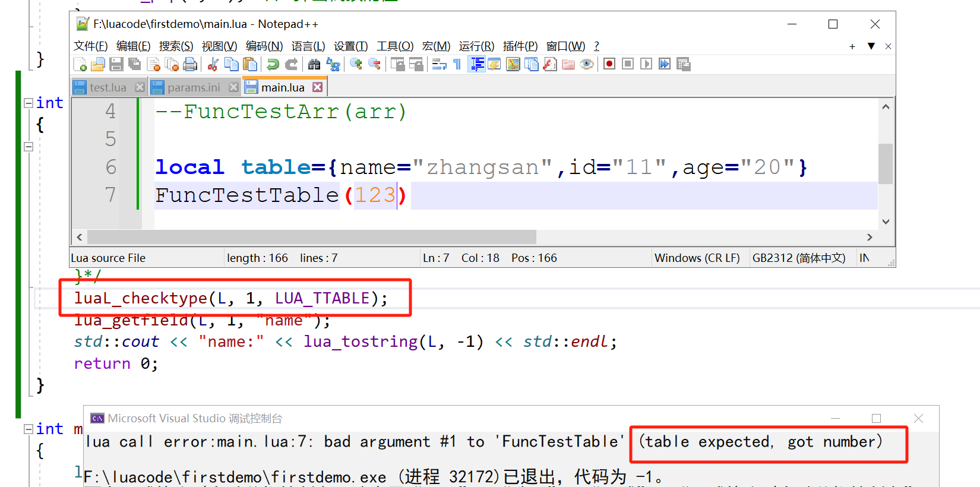The image size is (980, 487).
Task: Zoom in with the magnifier plus icon
Action: pos(356,64)
